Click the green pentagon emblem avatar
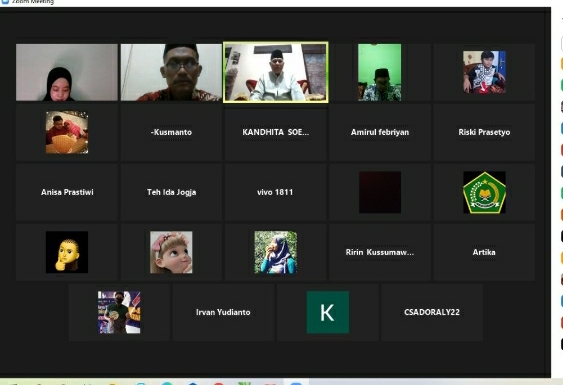Viewport: 563px width, 385px height. [x=484, y=192]
